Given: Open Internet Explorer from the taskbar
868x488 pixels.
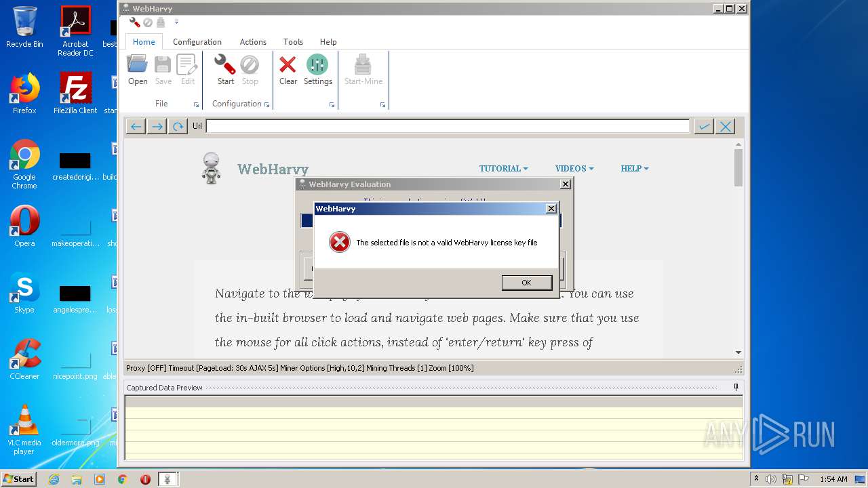Looking at the screenshot, I should click(x=54, y=479).
